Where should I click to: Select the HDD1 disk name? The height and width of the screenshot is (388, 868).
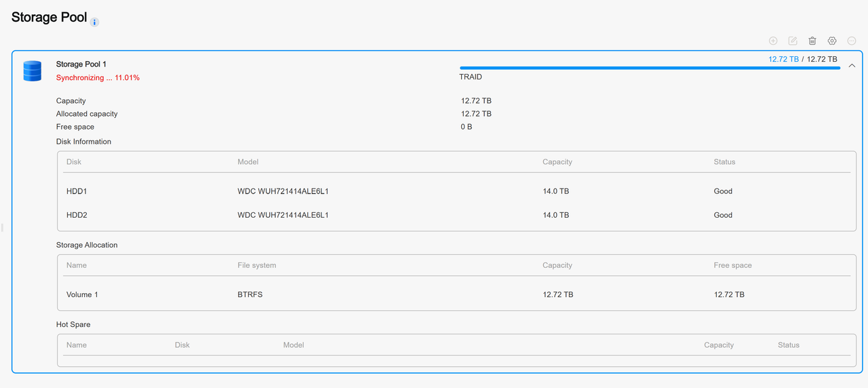click(77, 191)
